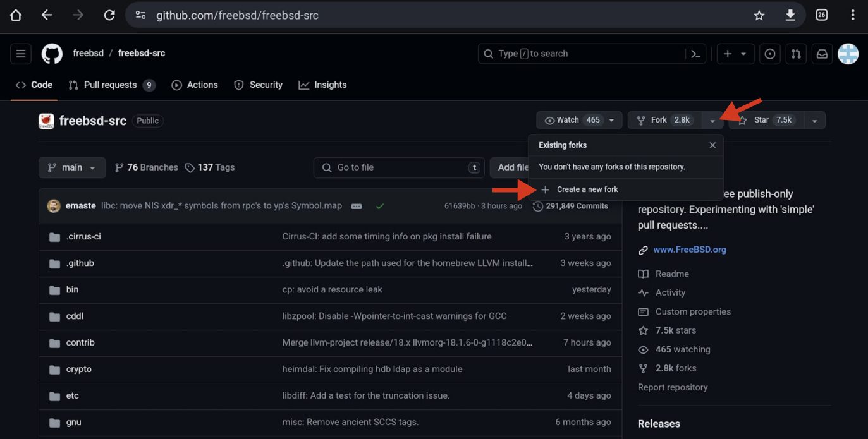The width and height of the screenshot is (868, 439).
Task: Expand the Star lists dropdown arrow
Action: pyautogui.click(x=814, y=120)
